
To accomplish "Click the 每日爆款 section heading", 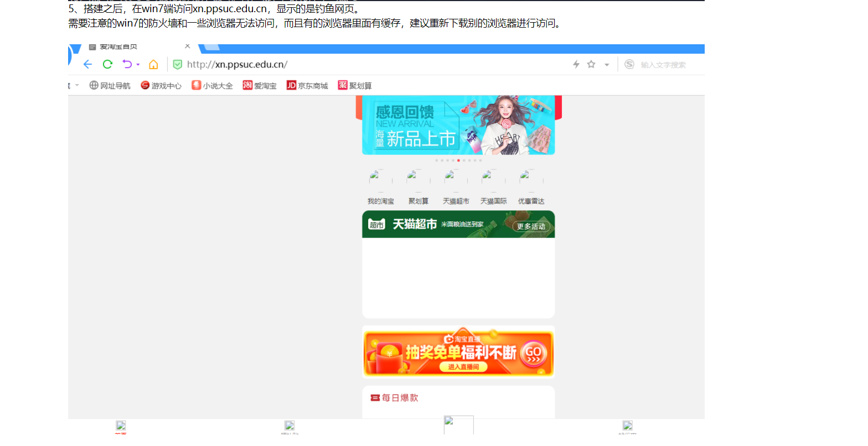I will coord(395,398).
